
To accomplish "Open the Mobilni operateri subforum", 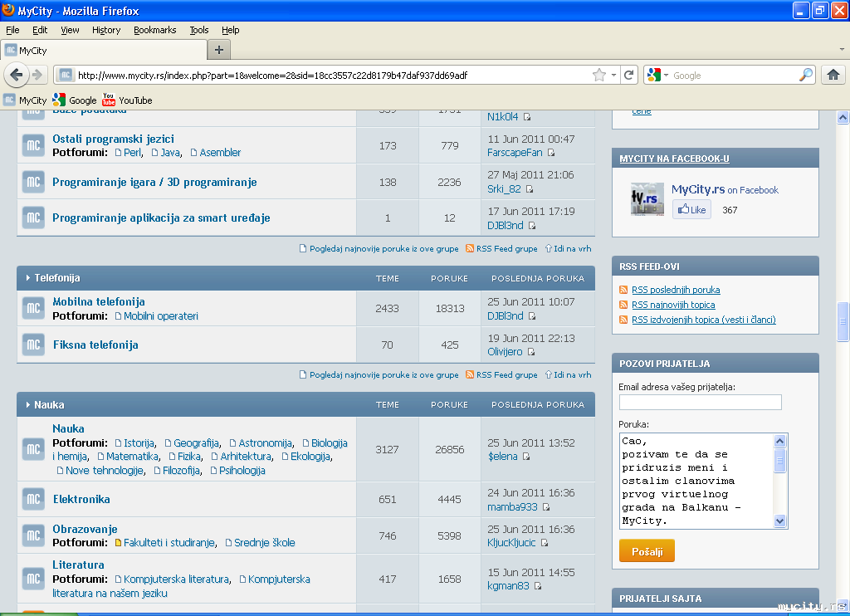I will coord(160,315).
